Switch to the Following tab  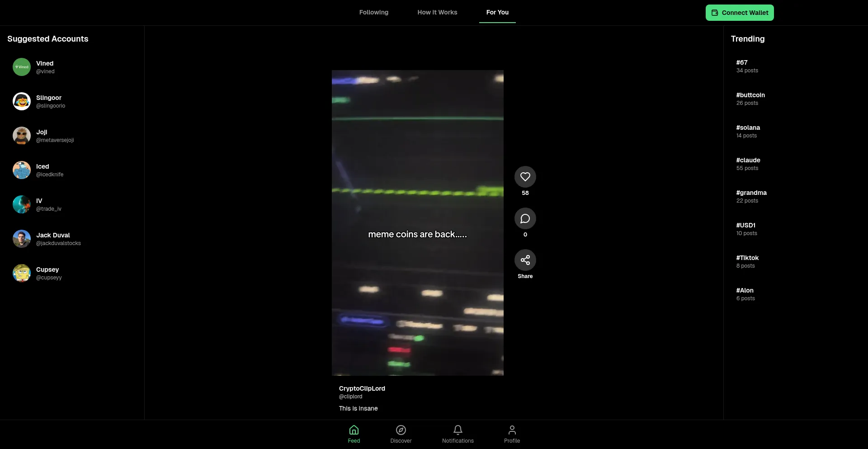[373, 12]
